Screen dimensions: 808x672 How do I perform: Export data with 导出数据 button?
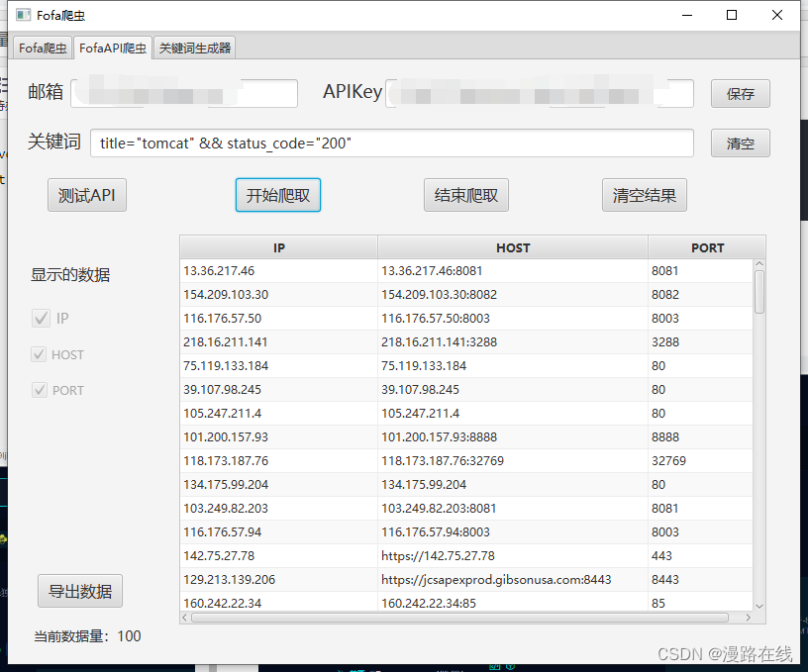(x=80, y=591)
